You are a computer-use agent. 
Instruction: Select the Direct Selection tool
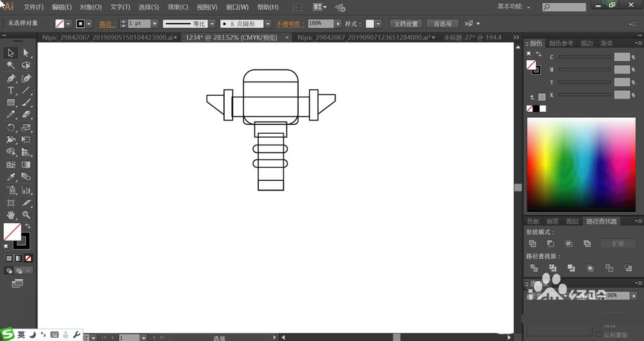click(26, 53)
